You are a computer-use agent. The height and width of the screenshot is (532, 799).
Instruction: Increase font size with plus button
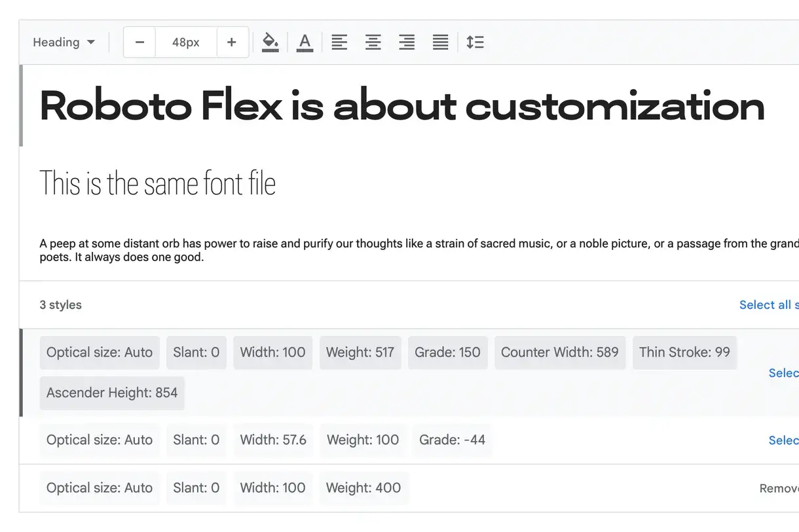pos(232,43)
